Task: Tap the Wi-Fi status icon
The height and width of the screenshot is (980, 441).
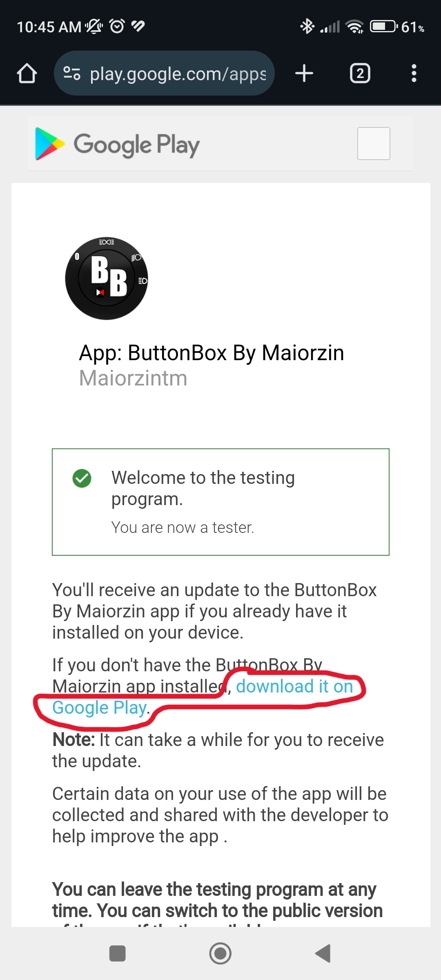Action: [354, 27]
